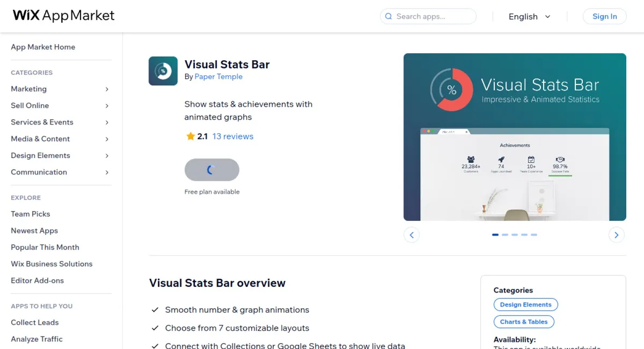The height and width of the screenshot is (349, 644).
Task: Select the last carousel pagination dot
Action: pos(534,235)
